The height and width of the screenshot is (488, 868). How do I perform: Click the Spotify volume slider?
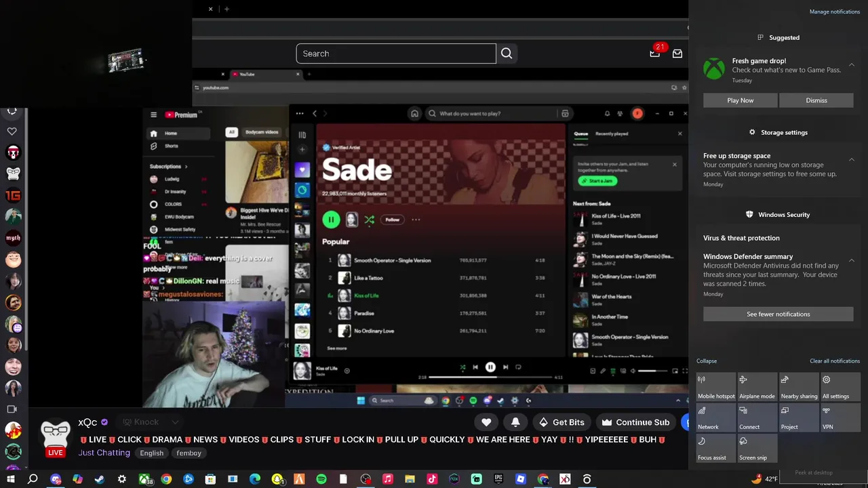point(652,371)
